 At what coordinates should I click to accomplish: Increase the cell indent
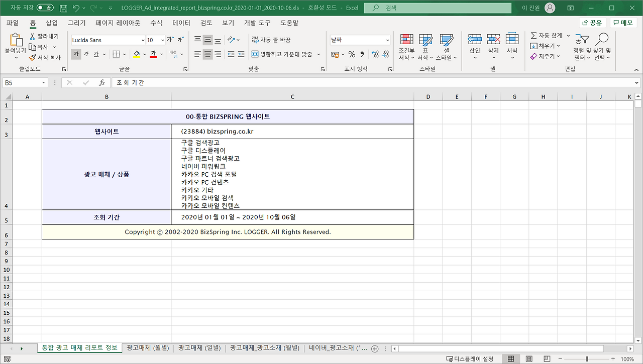(241, 54)
